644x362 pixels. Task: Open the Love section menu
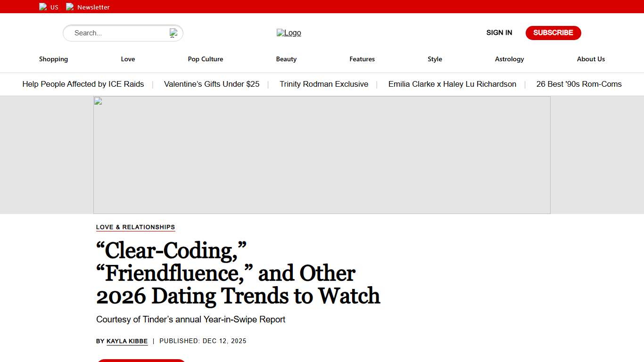(128, 59)
